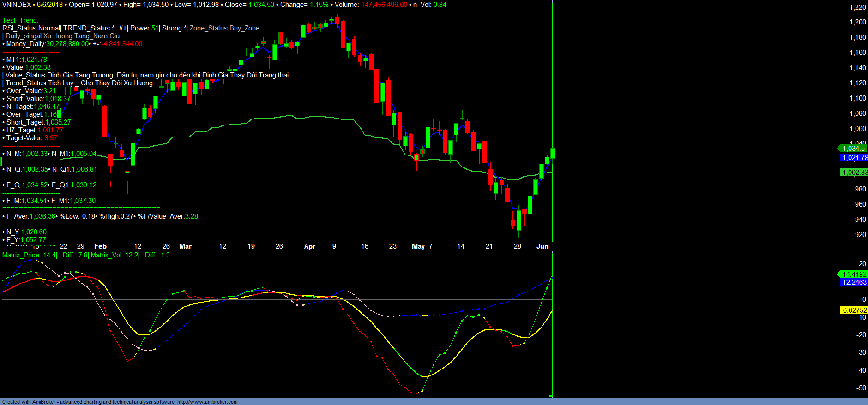Click the -50 tick on oscillator axis

click(x=861, y=388)
